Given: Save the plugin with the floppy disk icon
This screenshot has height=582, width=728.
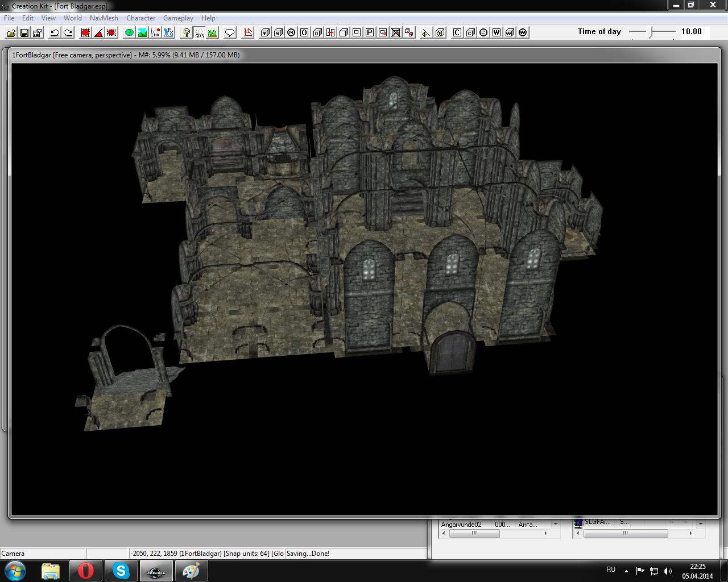Looking at the screenshot, I should click(24, 32).
